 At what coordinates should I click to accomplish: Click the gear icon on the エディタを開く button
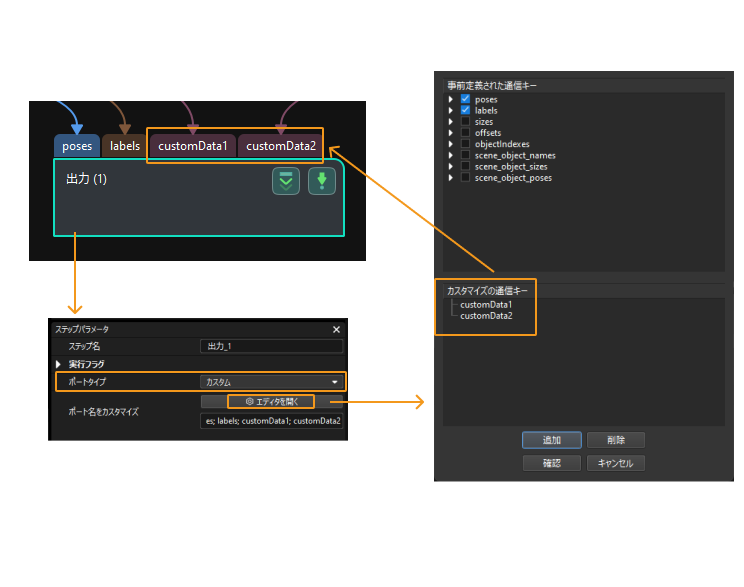click(250, 401)
